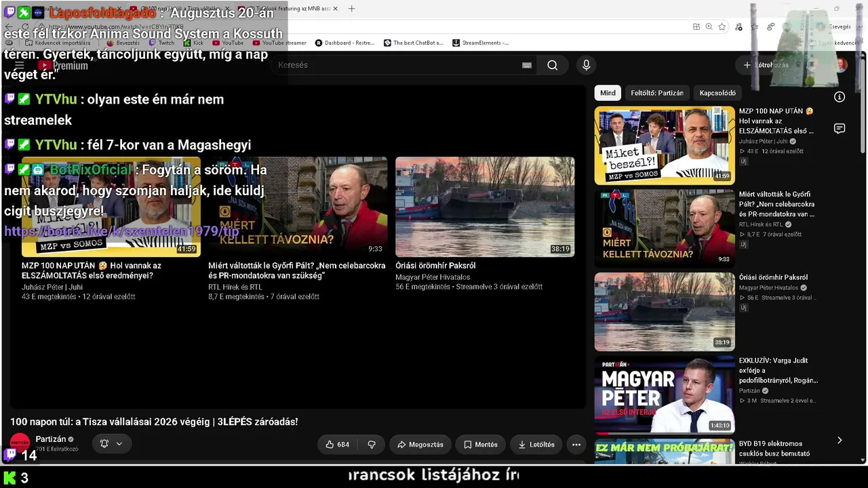Open sidebar thumbnail Miket beszél MZP vs SOMOS
This screenshot has height=488, width=868.
pyautogui.click(x=665, y=145)
